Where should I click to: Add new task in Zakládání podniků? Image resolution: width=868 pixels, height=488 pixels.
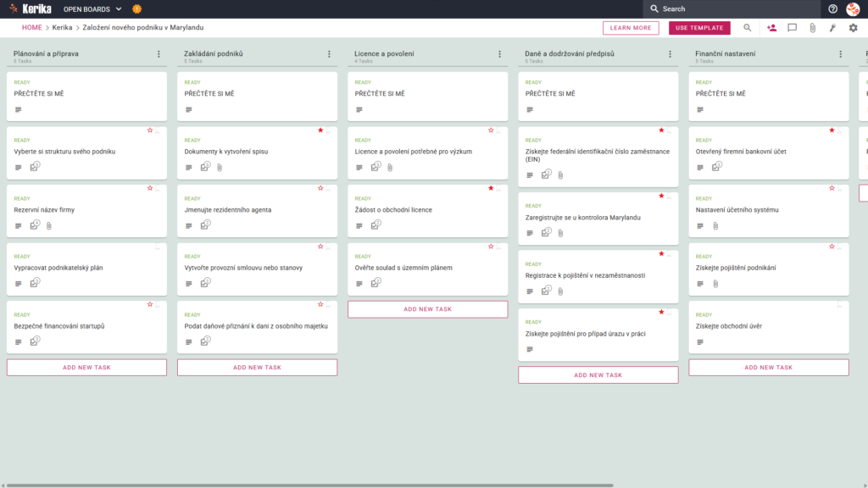pos(258,368)
